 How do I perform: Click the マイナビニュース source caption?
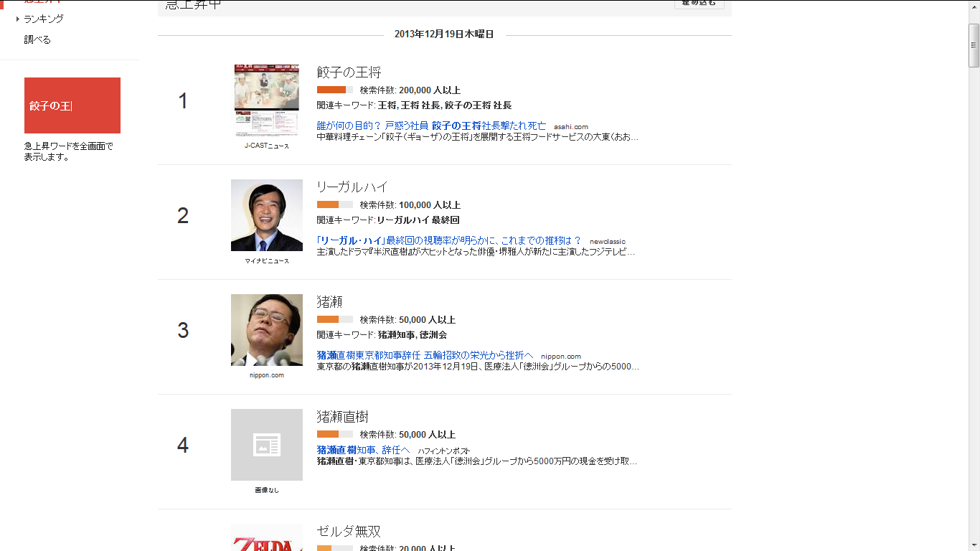pos(267,261)
